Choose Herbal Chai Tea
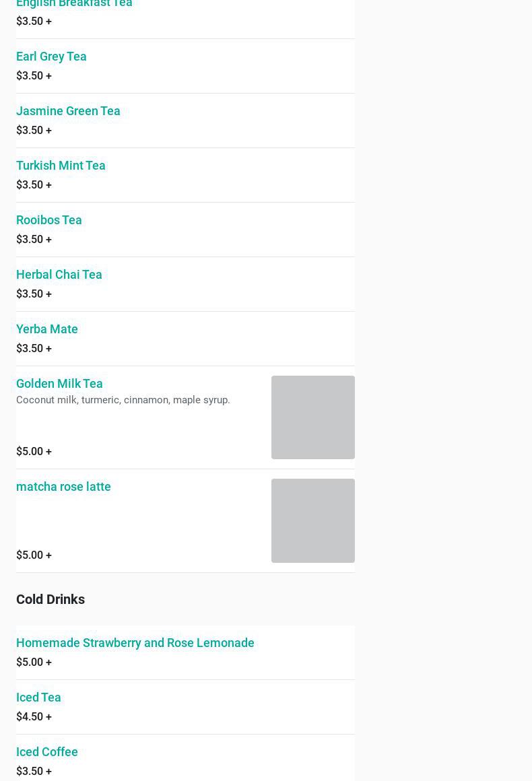 click(x=59, y=275)
